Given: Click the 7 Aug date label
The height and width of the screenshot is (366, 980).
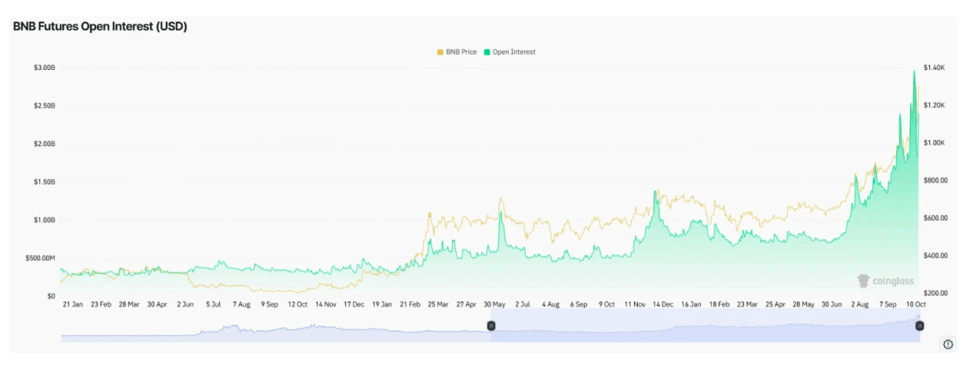Looking at the screenshot, I should pos(241,304).
